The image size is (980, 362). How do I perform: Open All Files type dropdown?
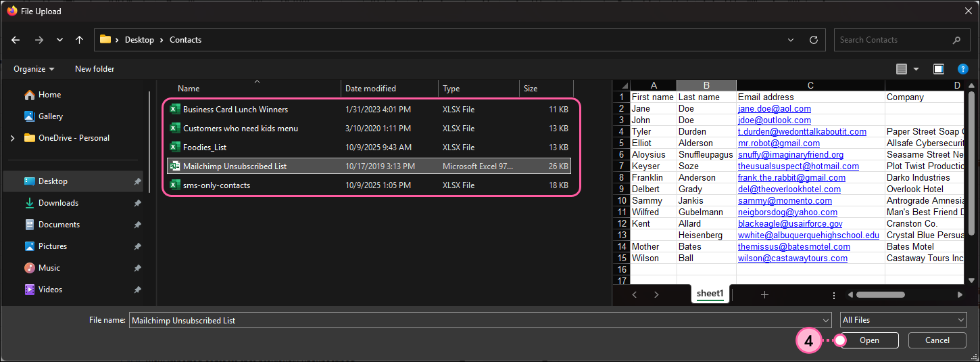point(903,320)
